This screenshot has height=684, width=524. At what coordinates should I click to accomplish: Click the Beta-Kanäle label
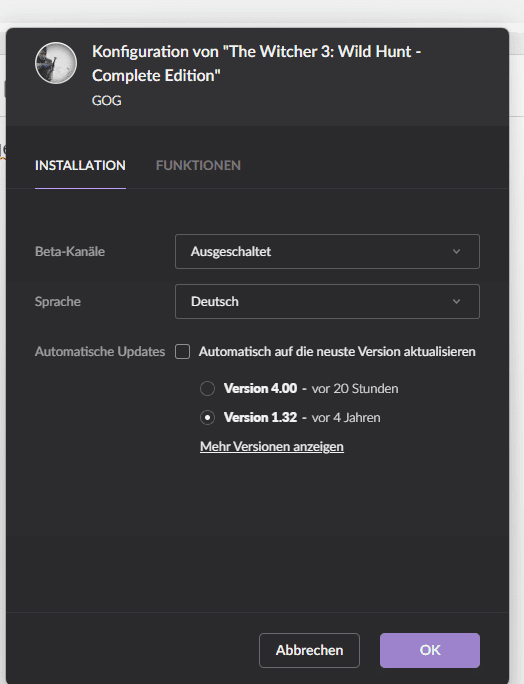point(70,251)
